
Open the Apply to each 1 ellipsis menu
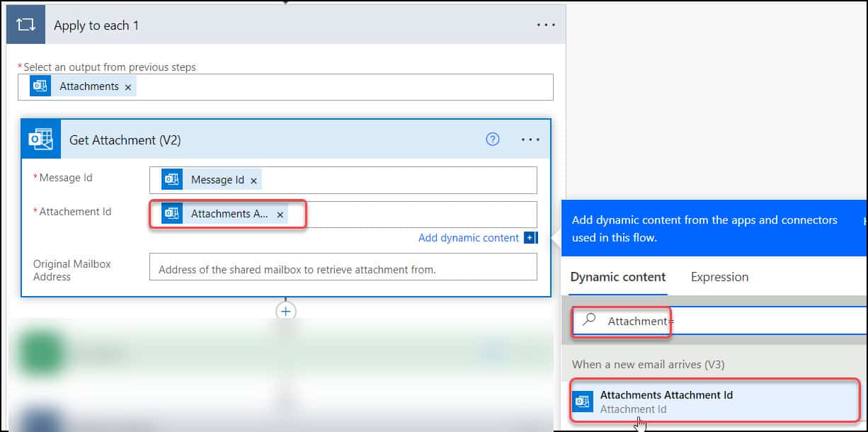tap(546, 24)
